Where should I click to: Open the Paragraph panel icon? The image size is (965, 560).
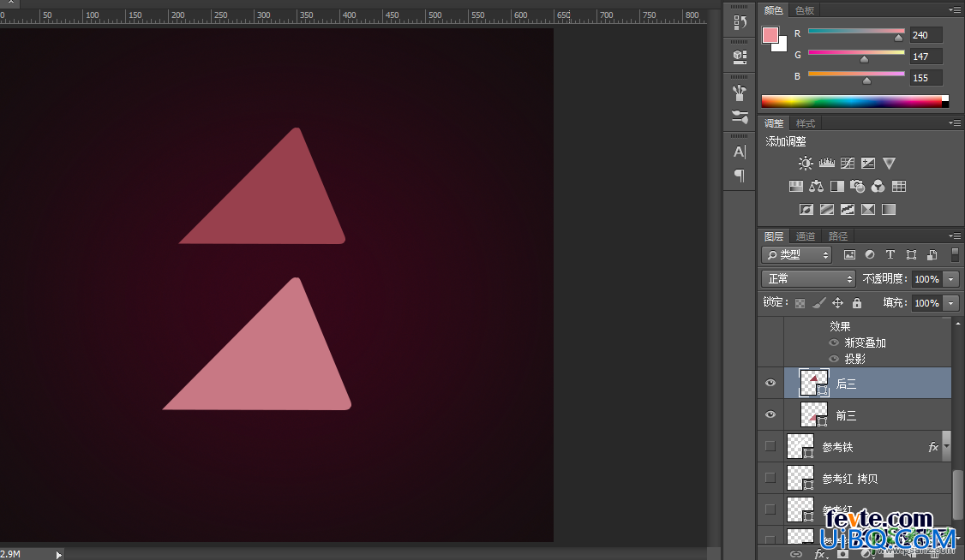pos(740,176)
